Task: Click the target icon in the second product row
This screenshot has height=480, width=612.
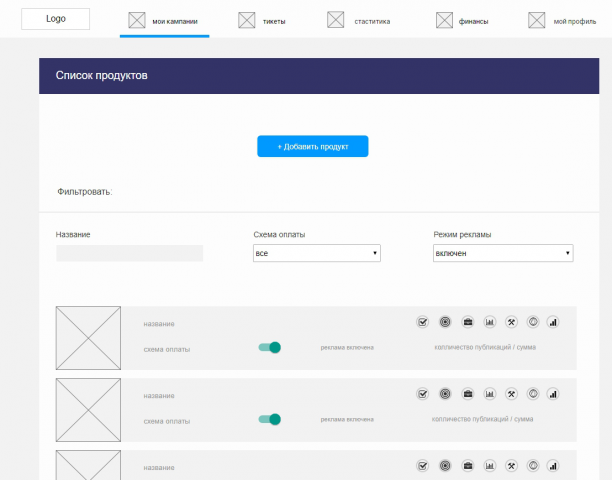Action: click(x=445, y=394)
